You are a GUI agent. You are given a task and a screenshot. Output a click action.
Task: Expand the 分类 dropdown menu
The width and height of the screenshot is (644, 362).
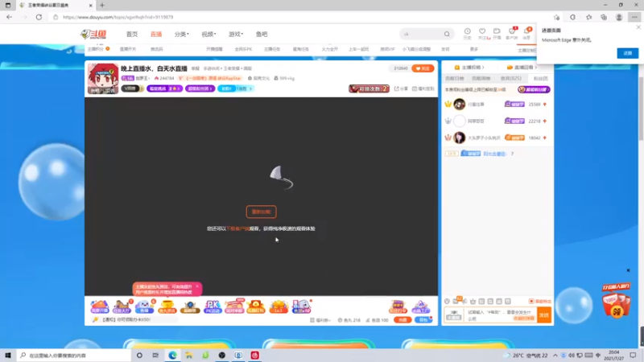182,34
